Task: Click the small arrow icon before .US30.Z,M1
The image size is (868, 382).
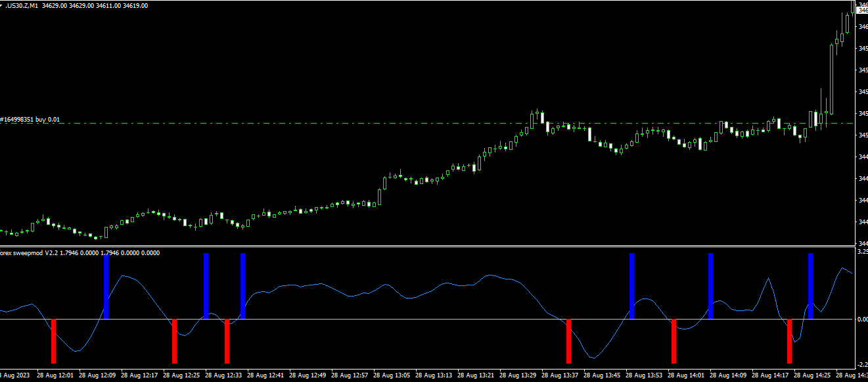Action: pos(1,5)
